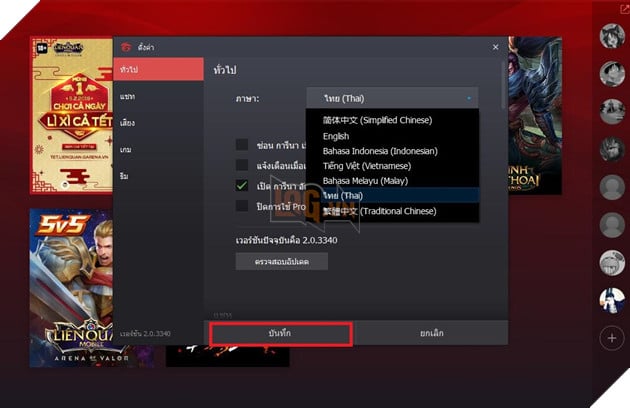Click the bottom friend avatar with blue outfit

[611, 300]
